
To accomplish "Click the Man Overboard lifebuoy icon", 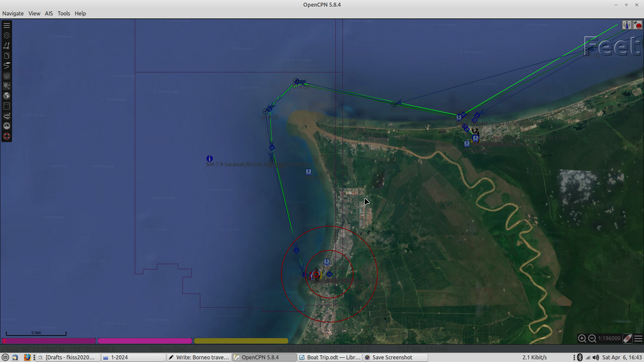I will pos(6,136).
